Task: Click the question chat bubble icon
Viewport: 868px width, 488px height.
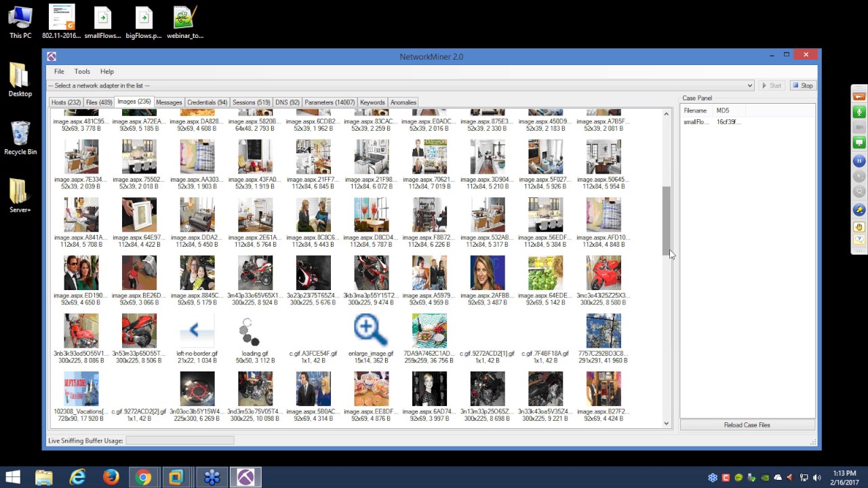Action: tap(859, 239)
